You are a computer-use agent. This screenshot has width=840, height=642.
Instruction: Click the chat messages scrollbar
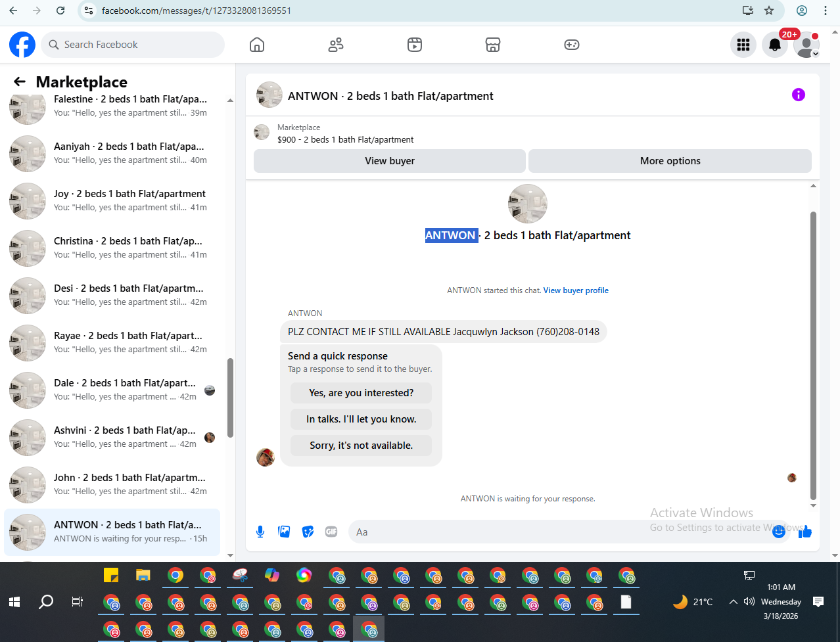pyautogui.click(x=813, y=355)
